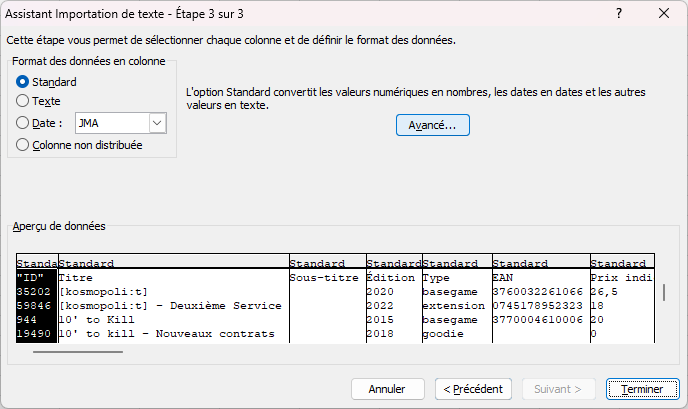Choose the Texte column format option

pyautogui.click(x=23, y=101)
